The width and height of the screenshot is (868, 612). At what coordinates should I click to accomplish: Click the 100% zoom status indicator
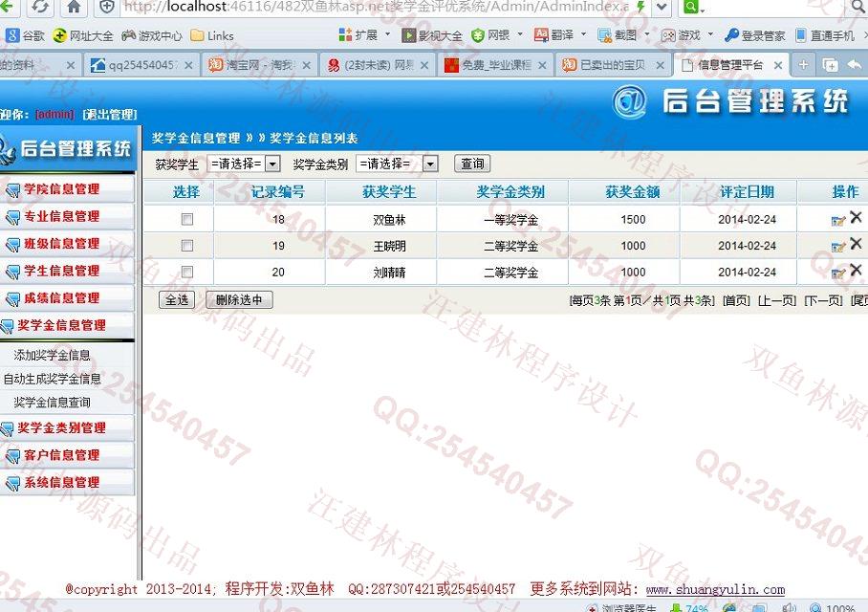pos(833,608)
